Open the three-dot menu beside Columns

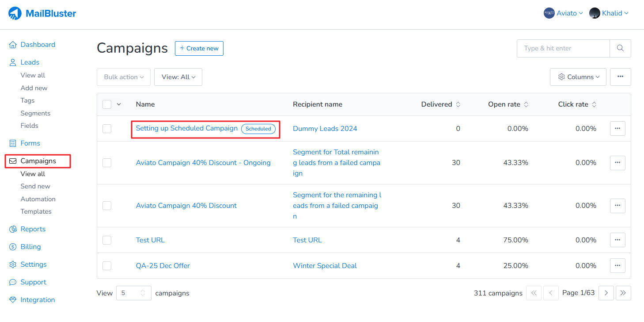[620, 77]
